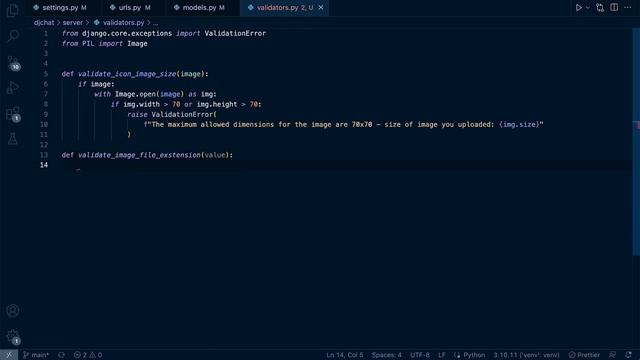Open Problems panel from errors and warnings count
Screen dimensions: 640x360
pyautogui.click(x=88, y=355)
